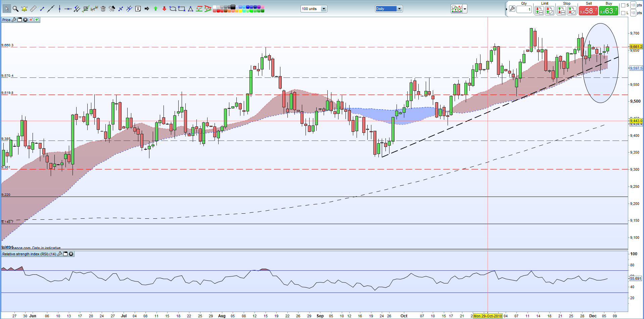Image resolution: width=644 pixels, height=319 pixels.
Task: Pick the bright red color swatch
Action: 218,11
